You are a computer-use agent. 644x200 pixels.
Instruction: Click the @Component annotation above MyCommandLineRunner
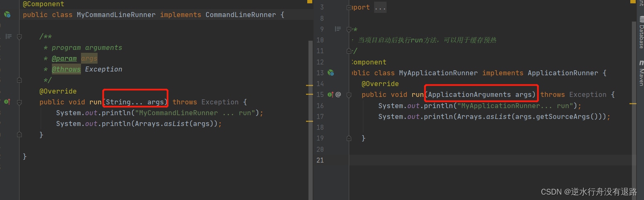(x=44, y=4)
